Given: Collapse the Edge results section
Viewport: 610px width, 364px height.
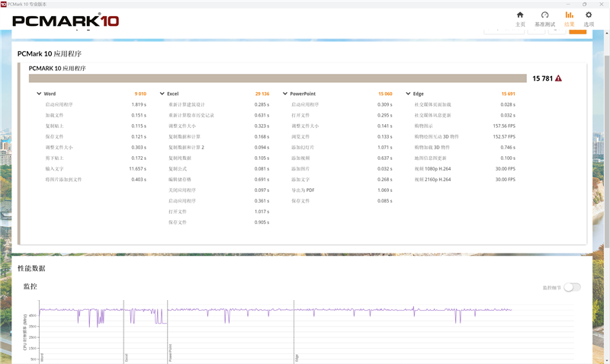Looking at the screenshot, I should click(408, 94).
